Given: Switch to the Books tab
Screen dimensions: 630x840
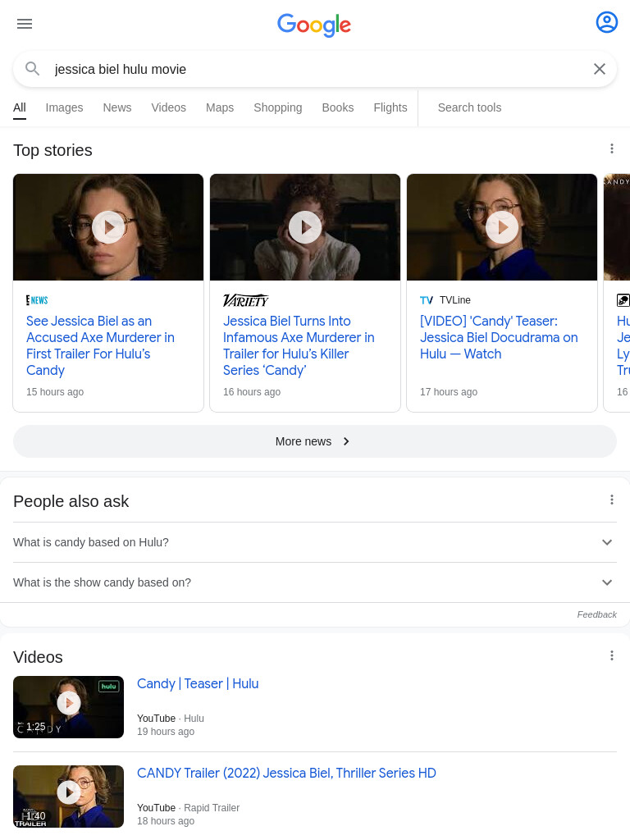Looking at the screenshot, I should [x=337, y=107].
